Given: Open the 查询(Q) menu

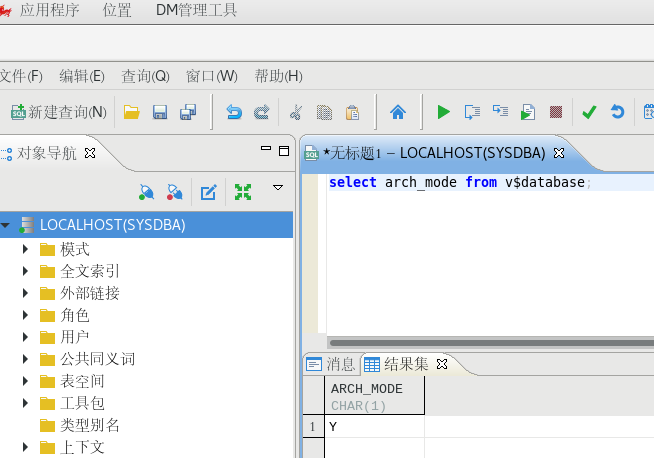Looking at the screenshot, I should [x=145, y=76].
